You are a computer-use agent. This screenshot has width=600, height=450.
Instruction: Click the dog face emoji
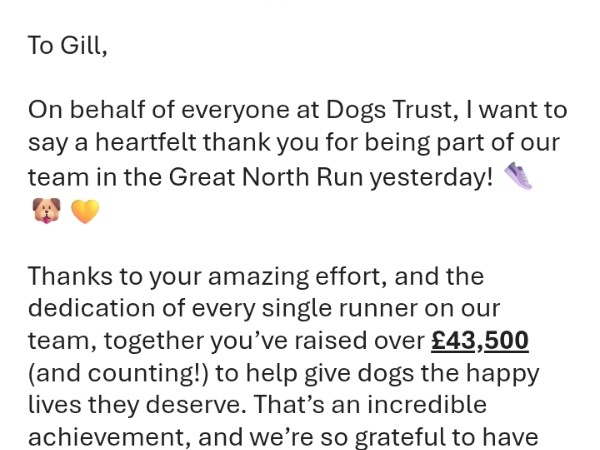click(46, 210)
